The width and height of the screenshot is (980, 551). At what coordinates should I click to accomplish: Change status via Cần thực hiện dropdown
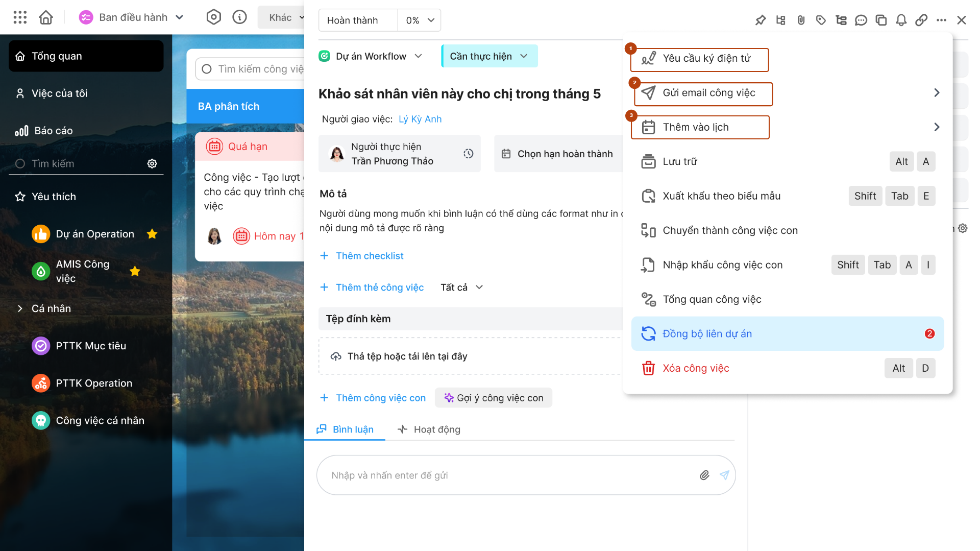pyautogui.click(x=489, y=56)
